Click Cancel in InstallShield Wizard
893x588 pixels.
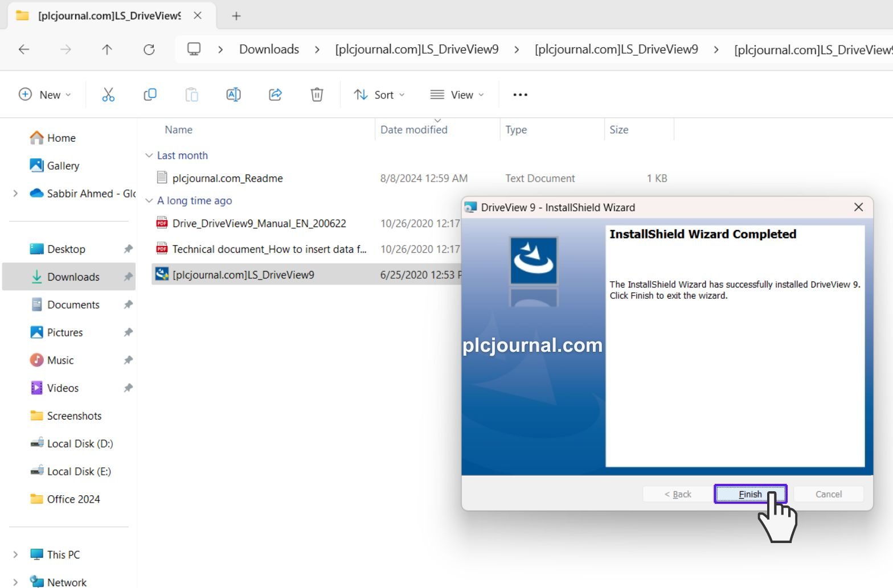[x=829, y=494]
